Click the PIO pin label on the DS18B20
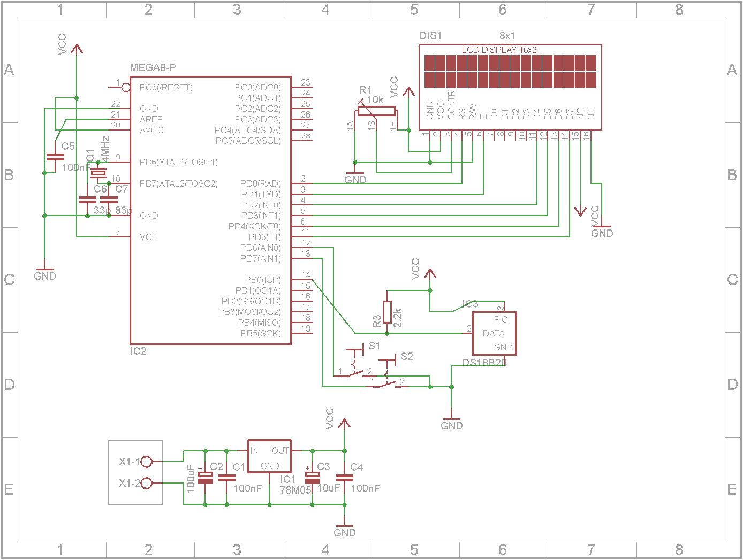743x560 pixels. [x=501, y=319]
